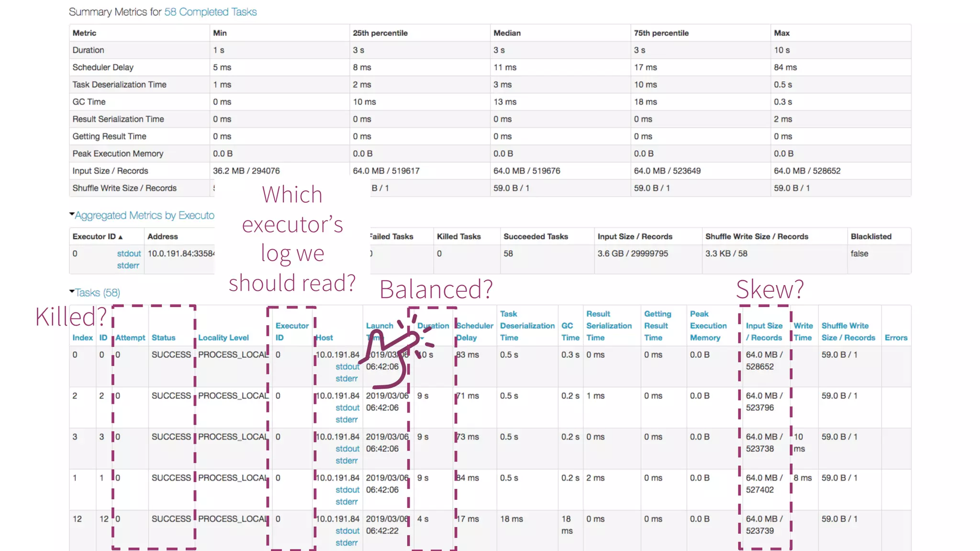
Task: Collapse the Aggregated Metrics by Executor section
Action: pos(142,215)
